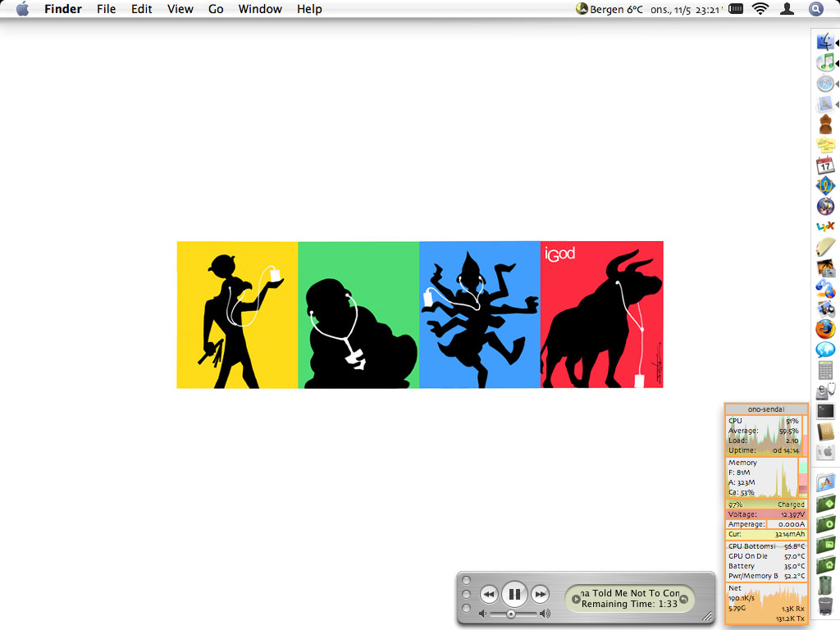
Task: Open the green trash can icon
Action: click(x=825, y=585)
